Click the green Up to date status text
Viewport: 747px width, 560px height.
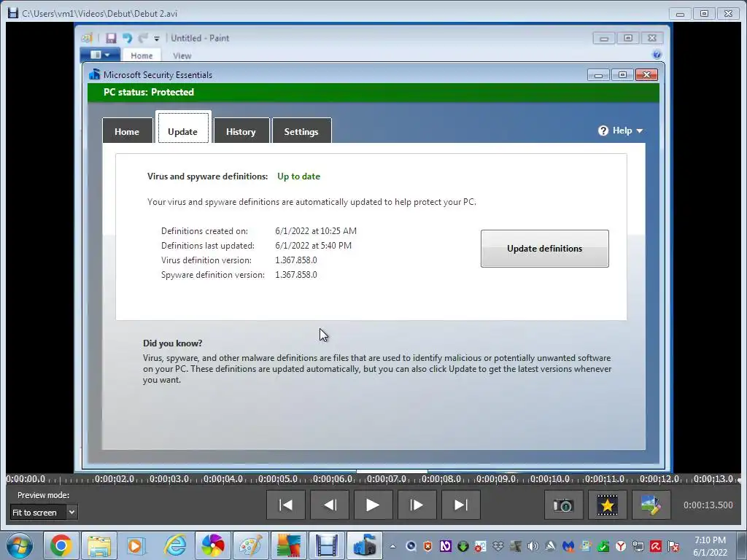click(x=298, y=176)
